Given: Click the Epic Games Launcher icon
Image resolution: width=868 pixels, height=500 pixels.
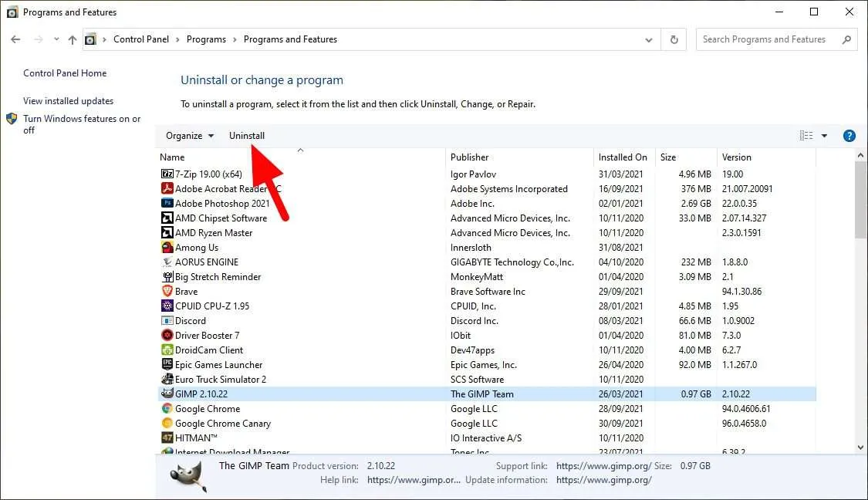Looking at the screenshot, I should coord(167,364).
